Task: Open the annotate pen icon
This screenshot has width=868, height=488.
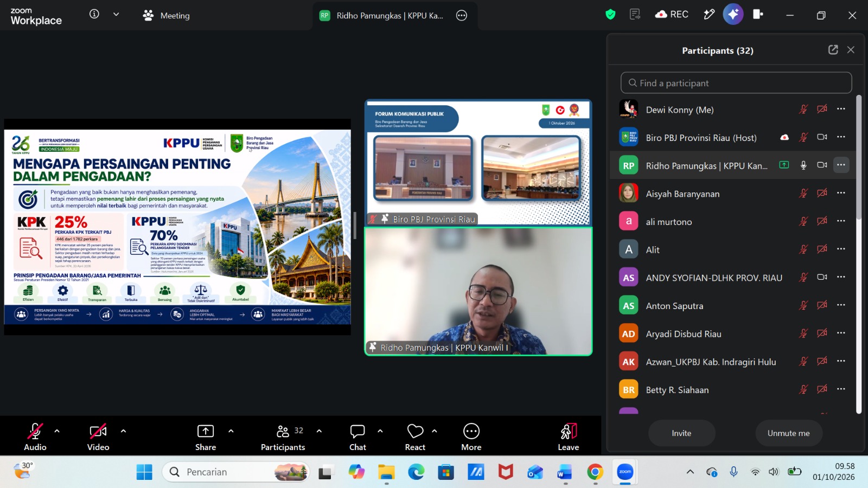Action: [x=709, y=15]
